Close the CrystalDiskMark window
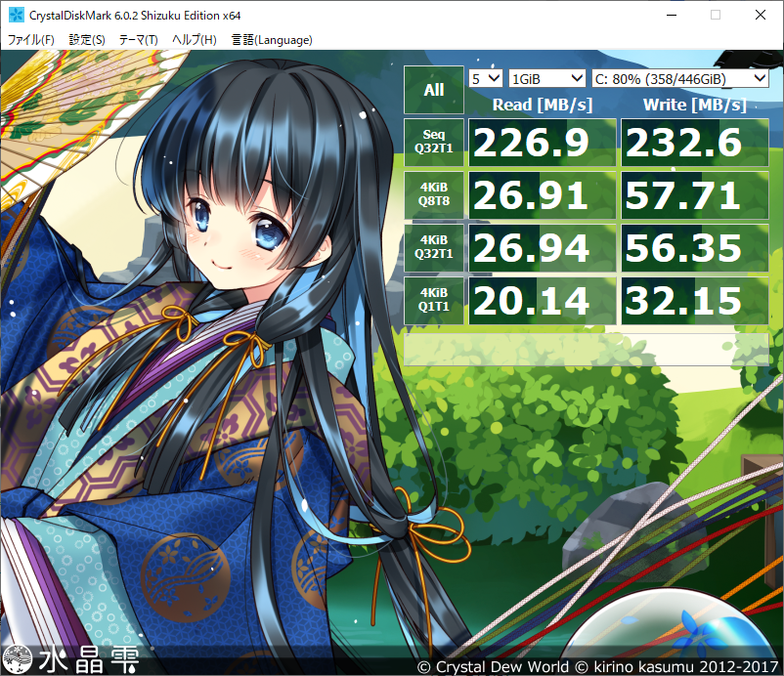Viewport: 784px width, 676px height. pyautogui.click(x=760, y=16)
